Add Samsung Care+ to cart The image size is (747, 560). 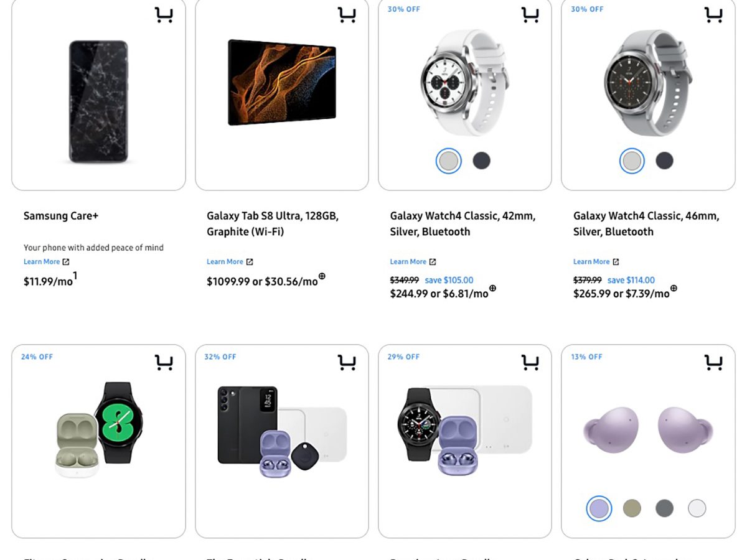click(164, 15)
